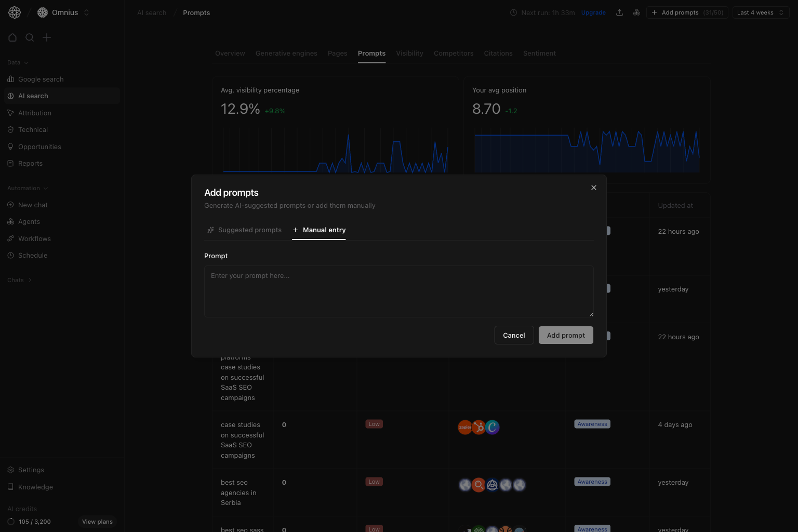Click the HubSpot competitor icon

pos(478,427)
